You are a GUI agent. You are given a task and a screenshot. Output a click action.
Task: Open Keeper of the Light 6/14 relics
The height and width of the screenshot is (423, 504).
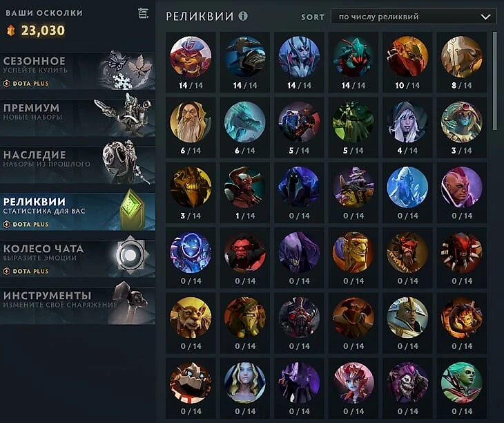[191, 122]
